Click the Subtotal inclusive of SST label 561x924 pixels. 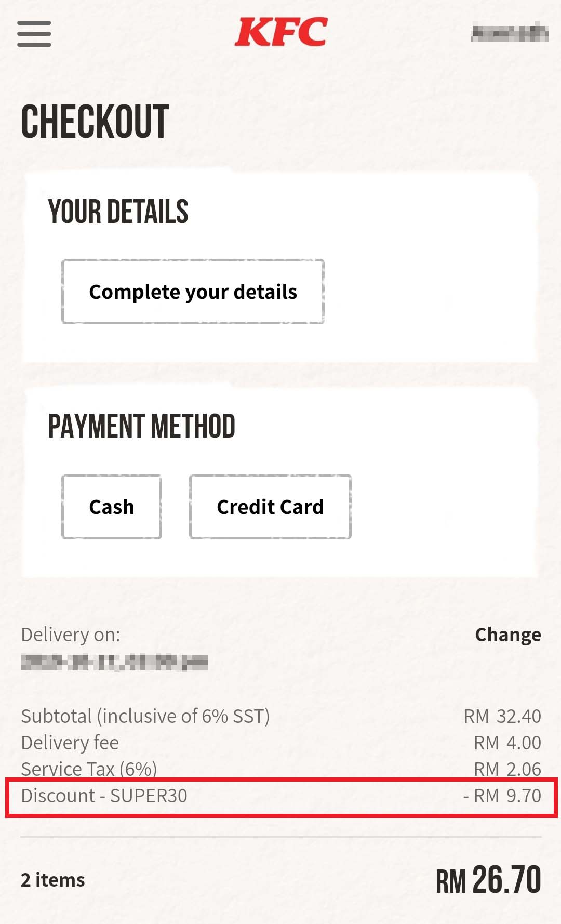point(145,716)
